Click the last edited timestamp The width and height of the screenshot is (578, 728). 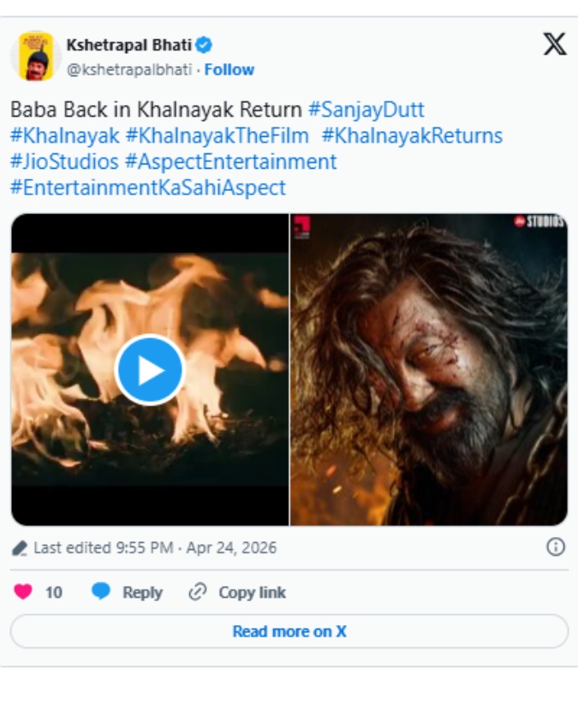155,548
